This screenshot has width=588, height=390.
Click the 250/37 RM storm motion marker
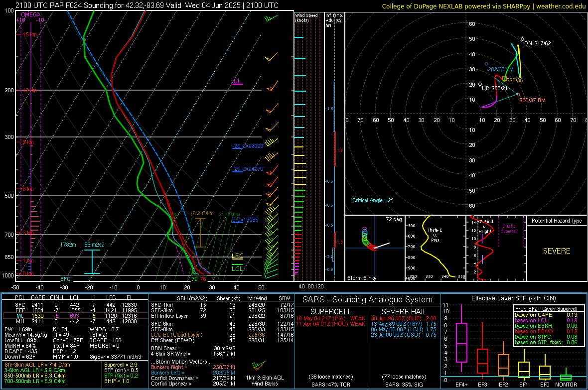point(518,95)
